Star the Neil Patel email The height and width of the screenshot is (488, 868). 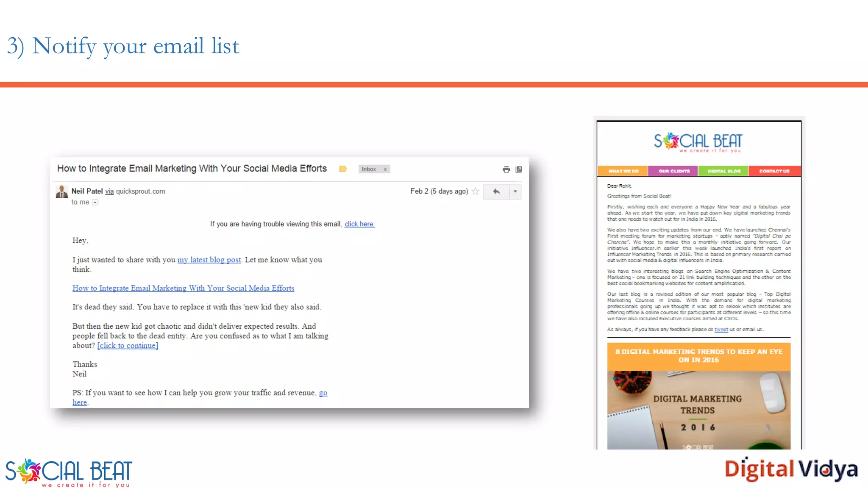click(x=476, y=191)
